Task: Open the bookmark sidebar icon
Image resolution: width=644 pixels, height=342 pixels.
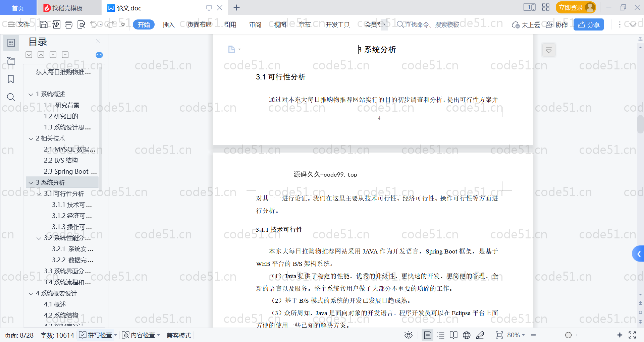Action: [11, 79]
